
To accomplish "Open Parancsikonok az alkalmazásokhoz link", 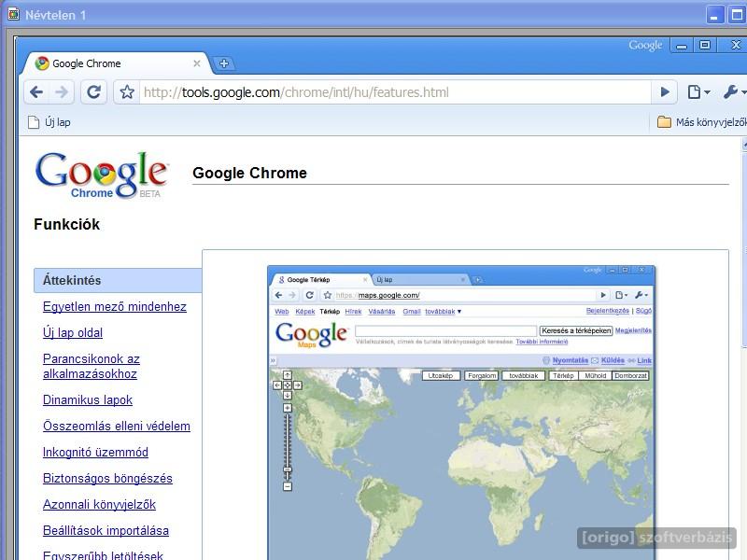I will pyautogui.click(x=92, y=366).
